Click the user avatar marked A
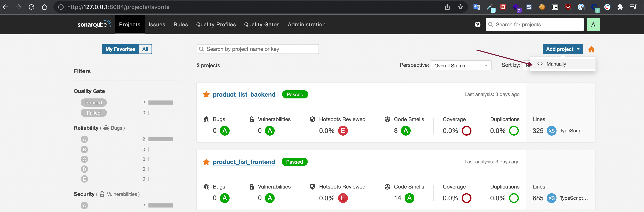This screenshot has height=212, width=644. (x=593, y=24)
